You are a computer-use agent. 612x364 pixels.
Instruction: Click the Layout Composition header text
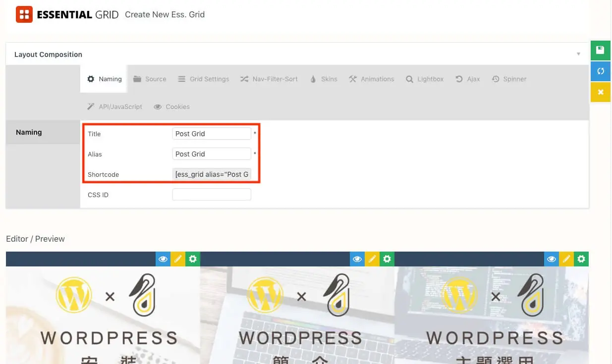pyautogui.click(x=48, y=54)
